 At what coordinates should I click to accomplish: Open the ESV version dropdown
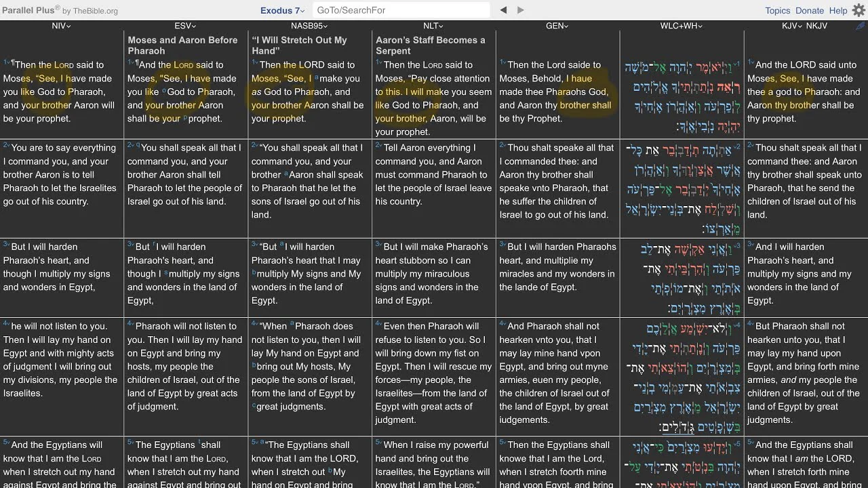185,26
